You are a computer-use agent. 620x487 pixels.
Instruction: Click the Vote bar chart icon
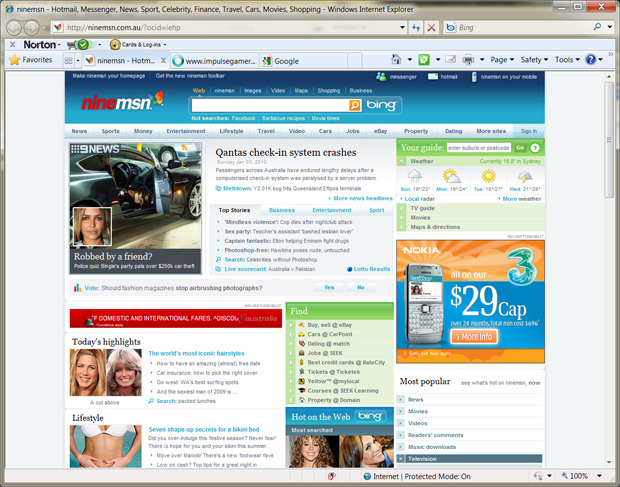(x=78, y=288)
